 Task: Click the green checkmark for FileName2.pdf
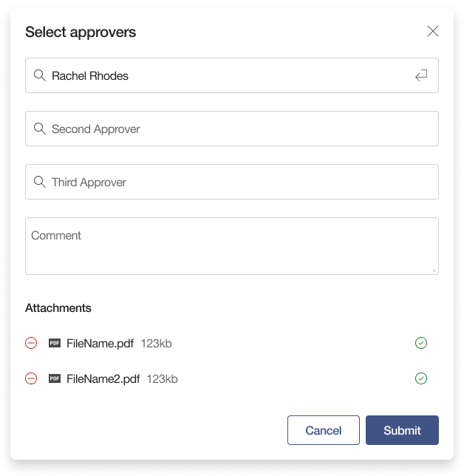click(421, 378)
